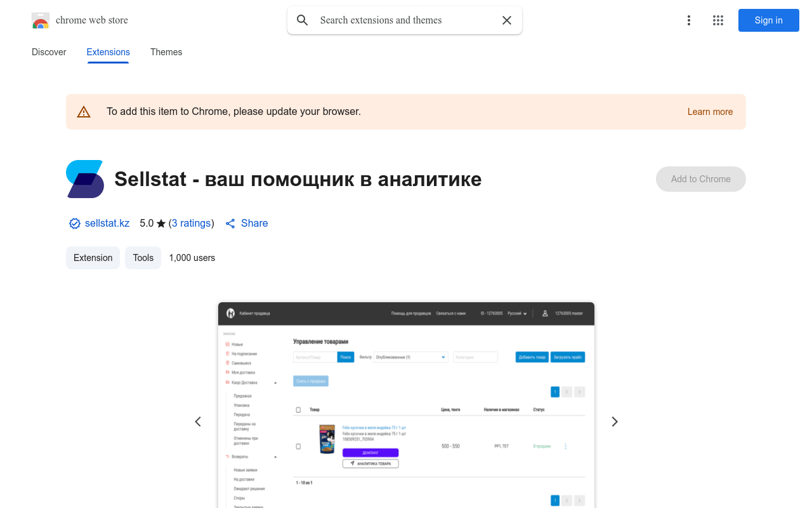This screenshot has height=508, width=812.
Task: Switch to the Discover tab
Action: [49, 52]
